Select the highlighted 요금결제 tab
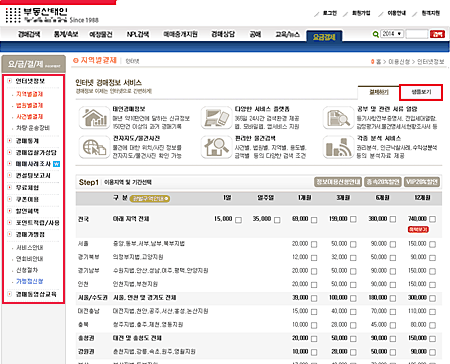450x364 pixels. click(x=324, y=37)
